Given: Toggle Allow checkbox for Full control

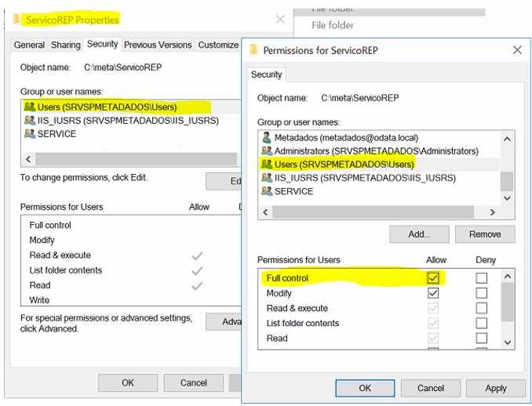Looking at the screenshot, I should [433, 277].
